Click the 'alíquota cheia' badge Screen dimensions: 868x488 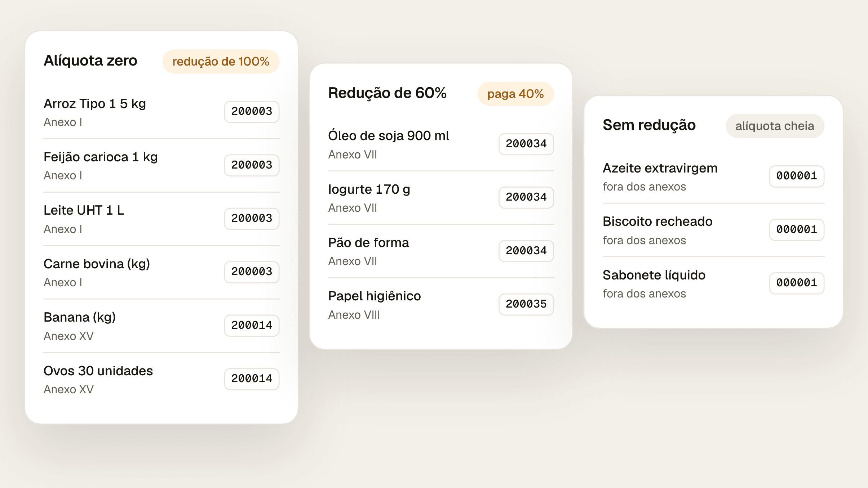[775, 126]
